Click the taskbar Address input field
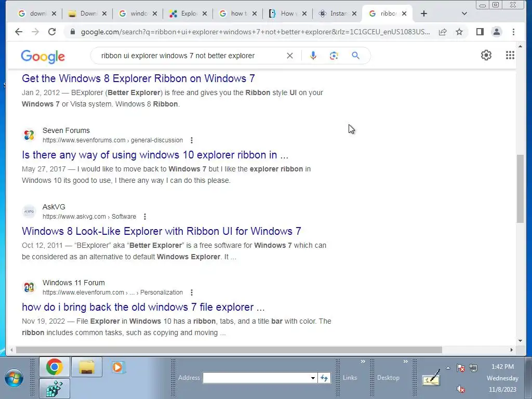This screenshot has width=532, height=399. click(x=256, y=378)
